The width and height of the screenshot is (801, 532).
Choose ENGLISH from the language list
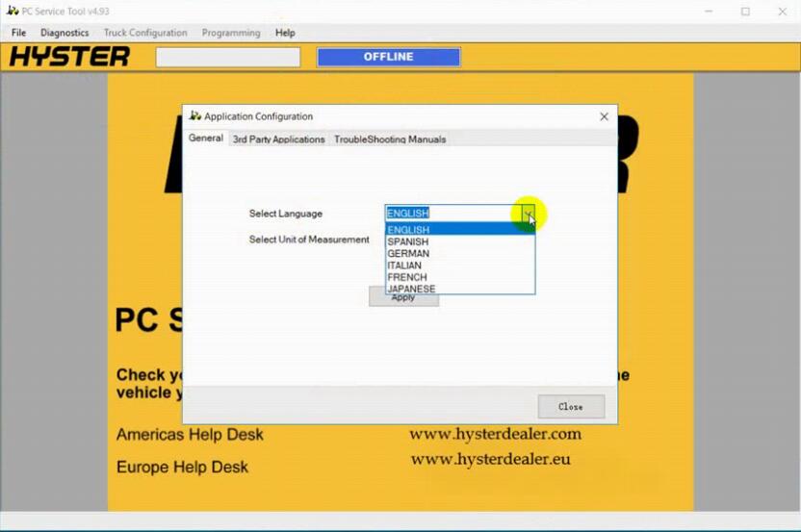coord(460,229)
